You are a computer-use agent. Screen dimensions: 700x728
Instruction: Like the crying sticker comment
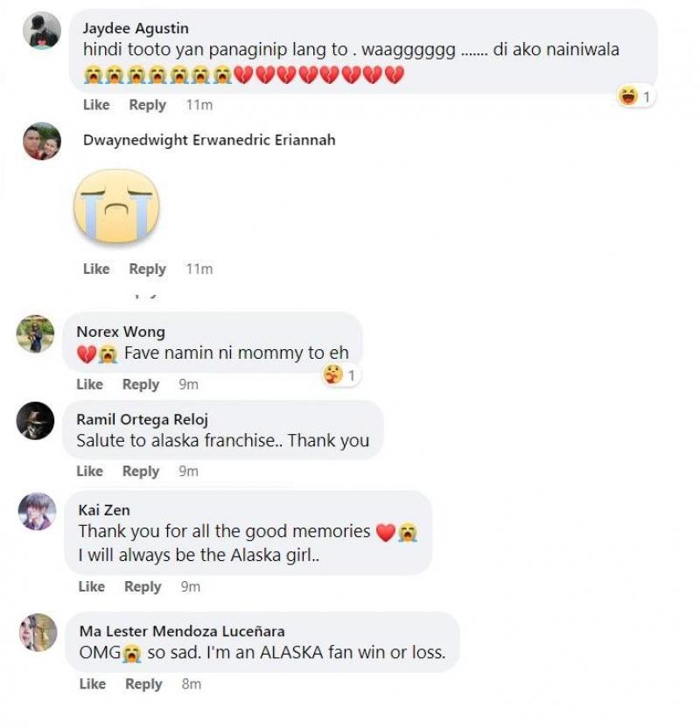(96, 269)
